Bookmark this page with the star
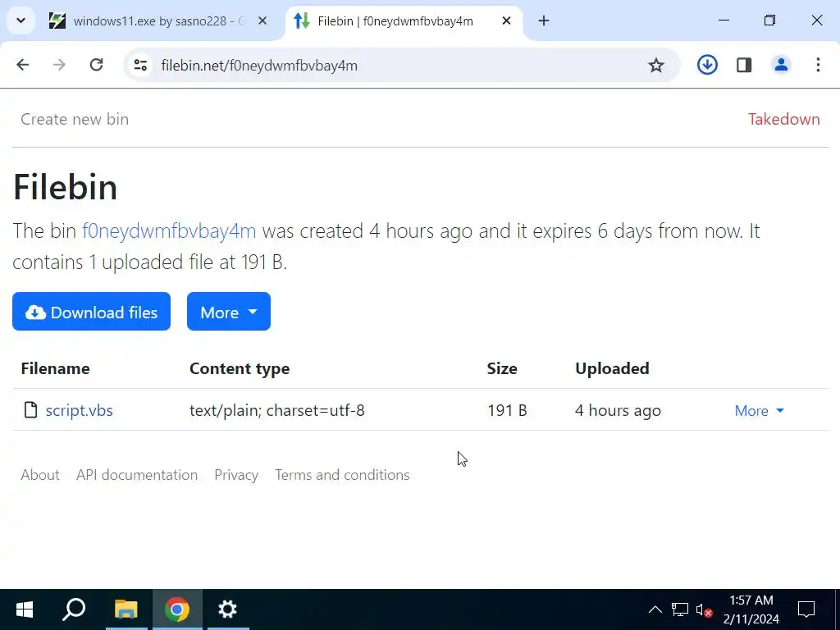The height and width of the screenshot is (630, 840). (x=655, y=66)
